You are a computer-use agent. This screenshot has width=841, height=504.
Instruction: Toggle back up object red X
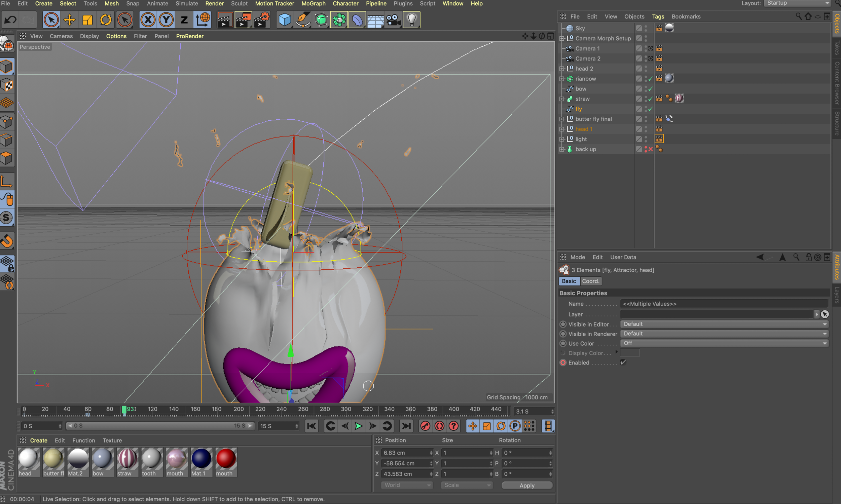(650, 149)
